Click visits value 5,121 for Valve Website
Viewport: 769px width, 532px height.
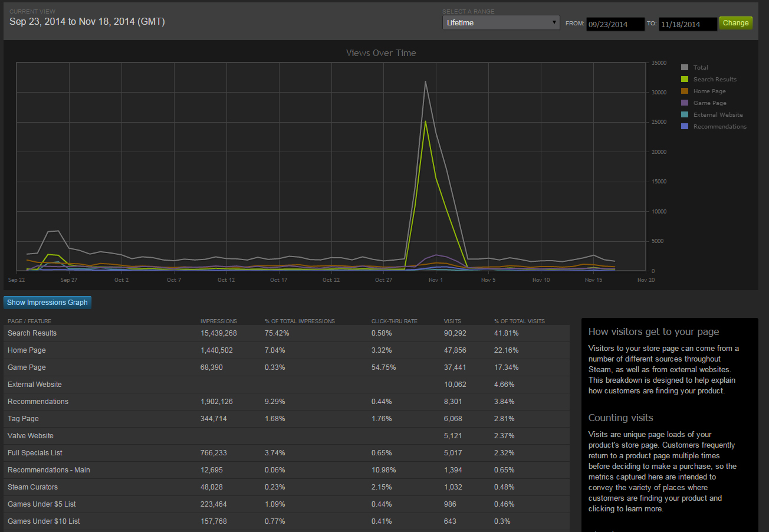pos(453,436)
